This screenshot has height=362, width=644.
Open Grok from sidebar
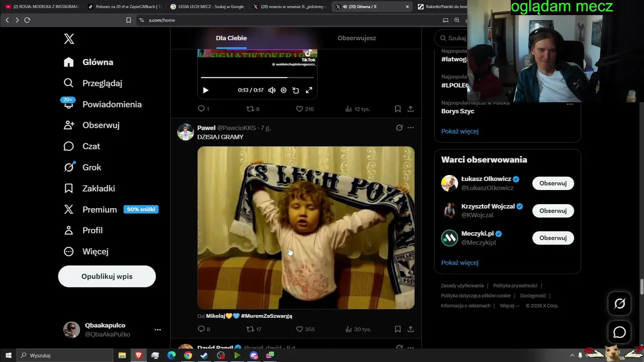coord(83,167)
